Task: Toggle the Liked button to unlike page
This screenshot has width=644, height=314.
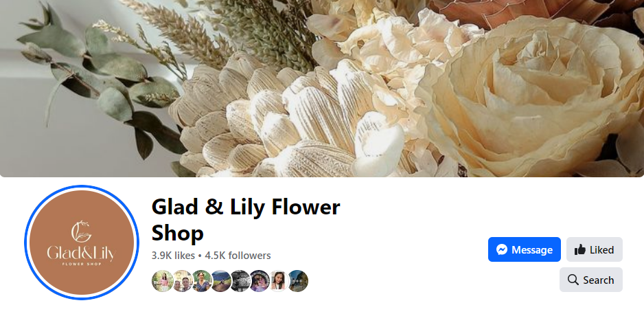Action: [x=595, y=249]
